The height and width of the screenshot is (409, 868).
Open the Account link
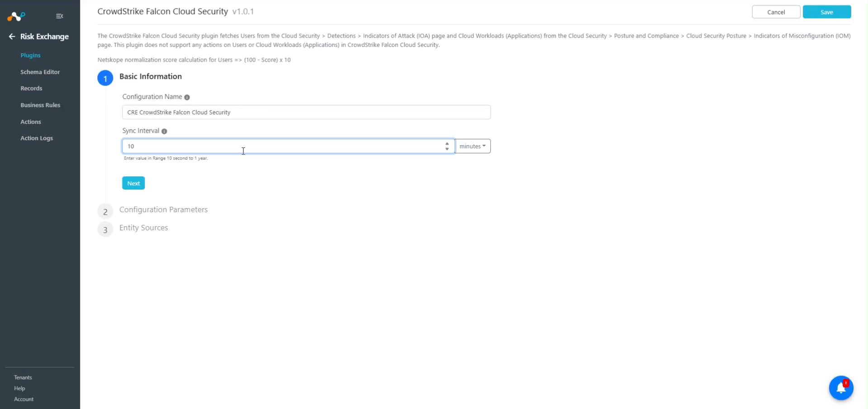pyautogui.click(x=24, y=399)
